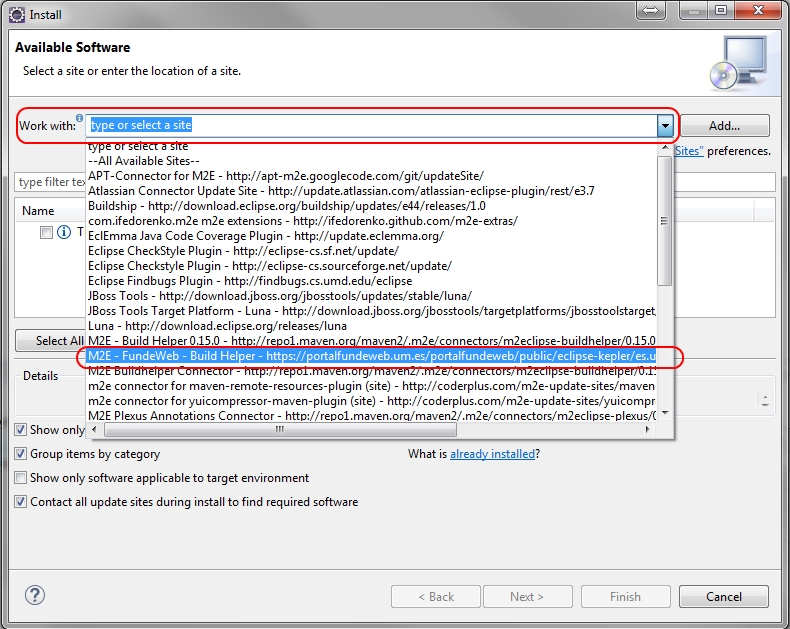
Task: Toggle the 'Show only' checkbox
Action: [x=20, y=429]
